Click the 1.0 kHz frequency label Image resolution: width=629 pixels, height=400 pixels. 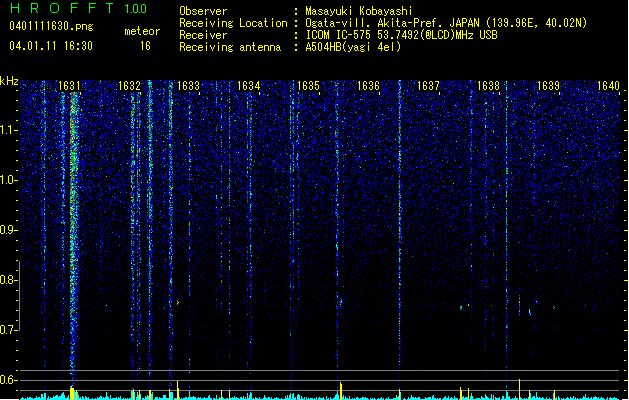pyautogui.click(x=8, y=180)
